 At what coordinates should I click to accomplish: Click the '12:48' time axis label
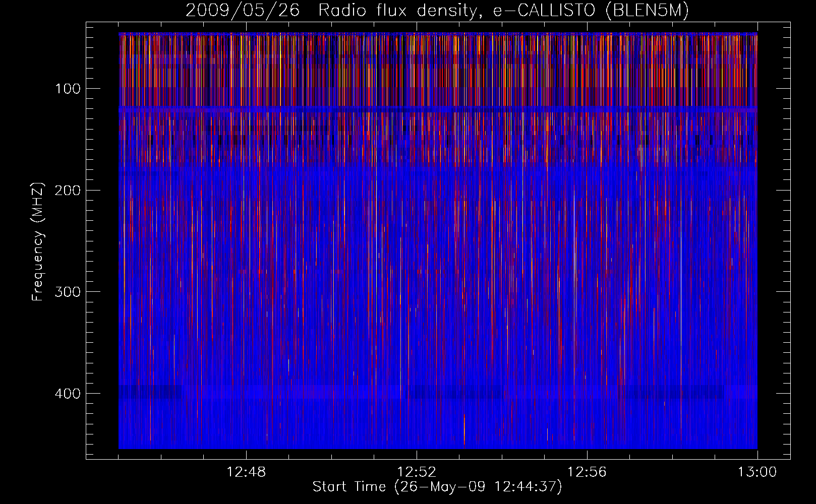click(x=246, y=472)
